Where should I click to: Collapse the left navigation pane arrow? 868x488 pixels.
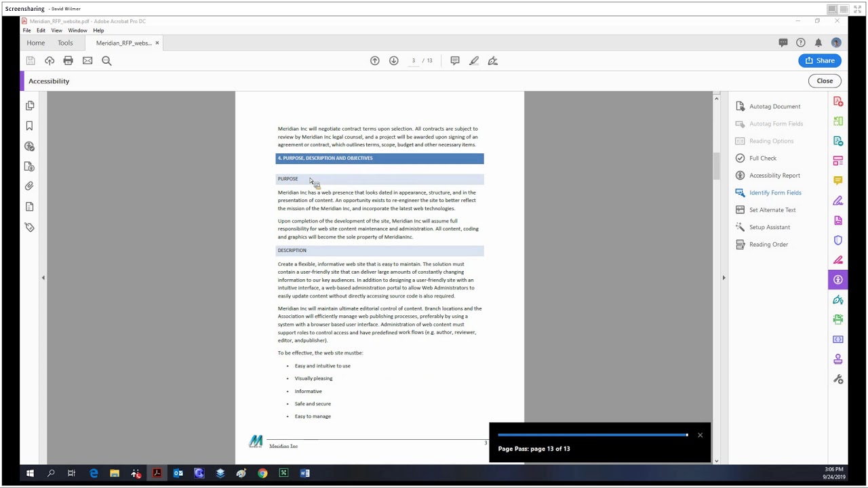click(43, 277)
